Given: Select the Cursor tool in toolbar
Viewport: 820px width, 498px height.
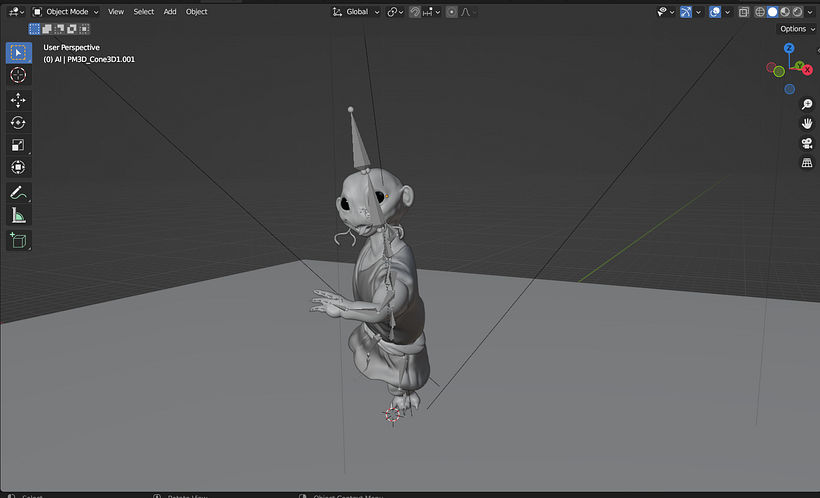Looking at the screenshot, I should (18, 75).
